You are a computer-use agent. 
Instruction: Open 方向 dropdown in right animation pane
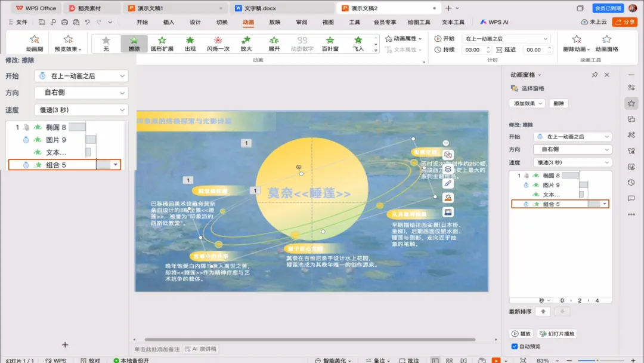(x=572, y=150)
